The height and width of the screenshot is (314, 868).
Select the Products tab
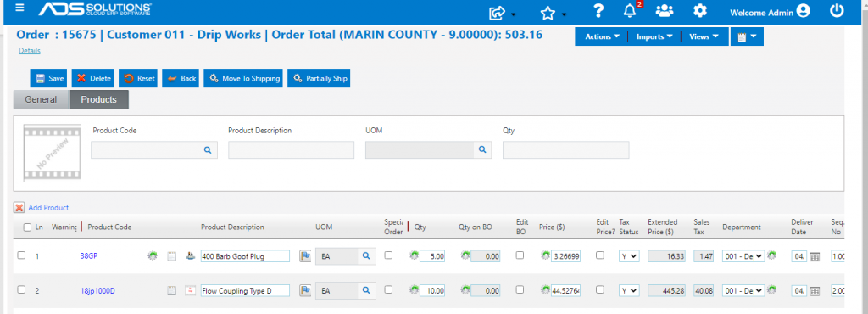pos(98,99)
